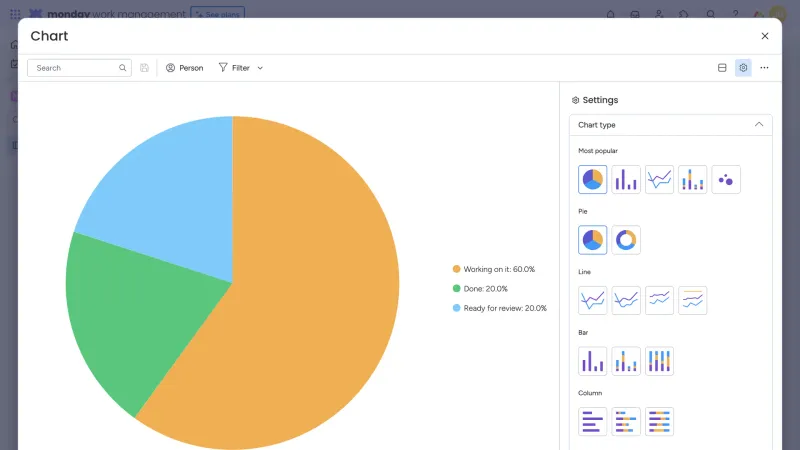Select the stacked horizontal bar in Column section
The width and height of the screenshot is (800, 450).
[626, 421]
